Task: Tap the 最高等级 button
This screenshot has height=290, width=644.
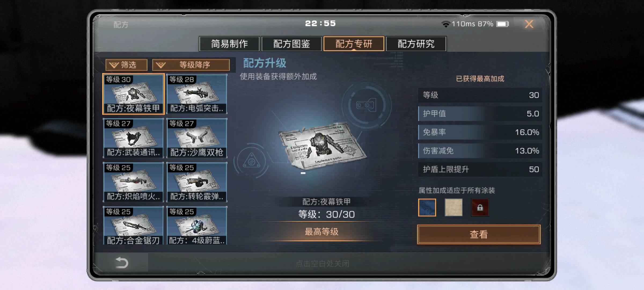Action: click(x=322, y=232)
